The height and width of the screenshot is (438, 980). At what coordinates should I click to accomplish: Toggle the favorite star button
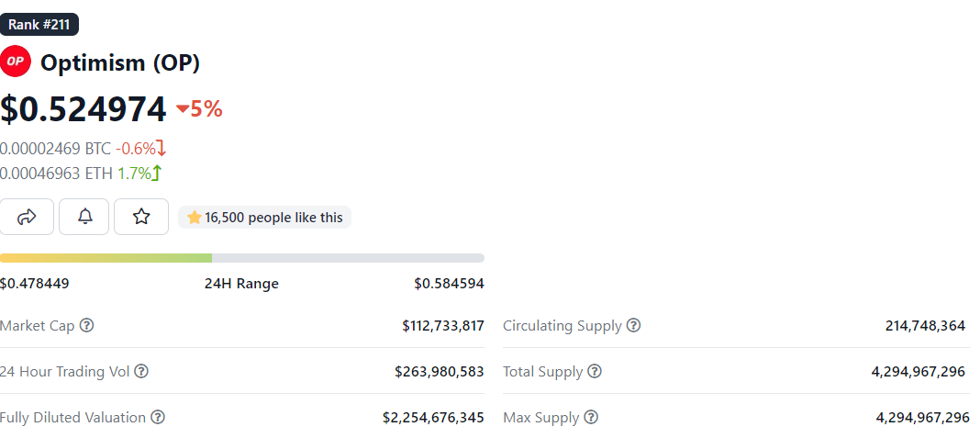click(141, 217)
